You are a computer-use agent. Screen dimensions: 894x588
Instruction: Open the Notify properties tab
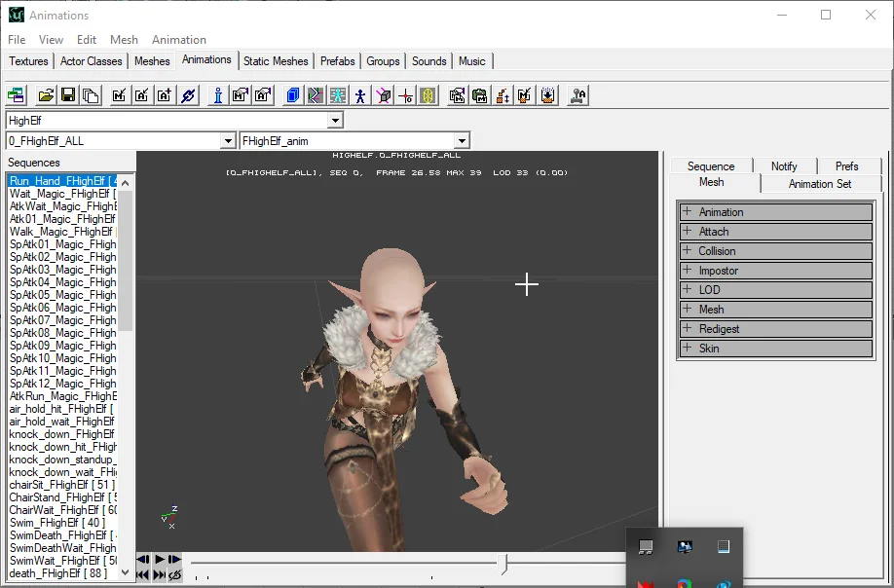pos(784,165)
